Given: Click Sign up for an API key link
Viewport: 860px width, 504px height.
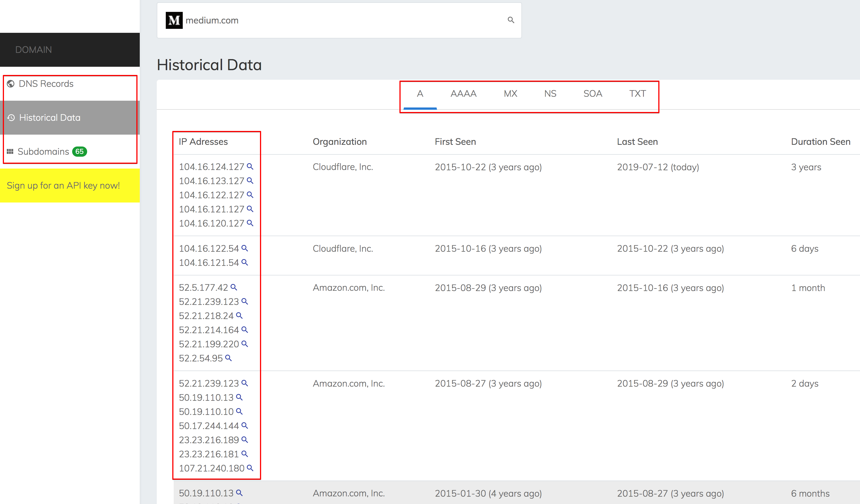Looking at the screenshot, I should pos(63,185).
